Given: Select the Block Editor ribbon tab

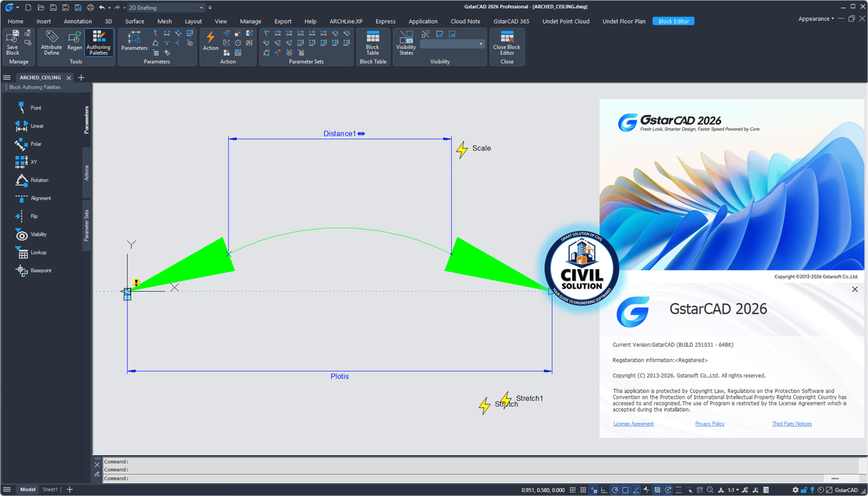Looking at the screenshot, I should coord(674,21).
